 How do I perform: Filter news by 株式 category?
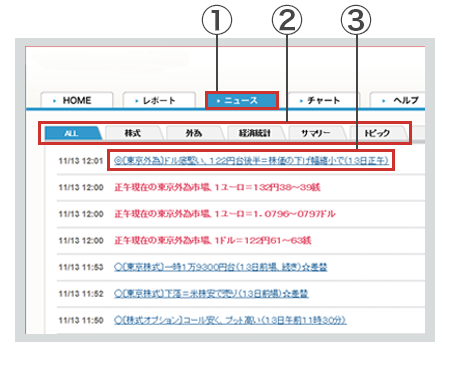pos(133,133)
